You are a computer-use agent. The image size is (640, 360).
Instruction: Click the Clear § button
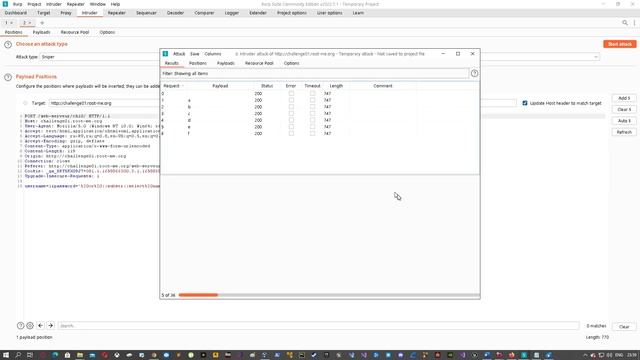624,110
